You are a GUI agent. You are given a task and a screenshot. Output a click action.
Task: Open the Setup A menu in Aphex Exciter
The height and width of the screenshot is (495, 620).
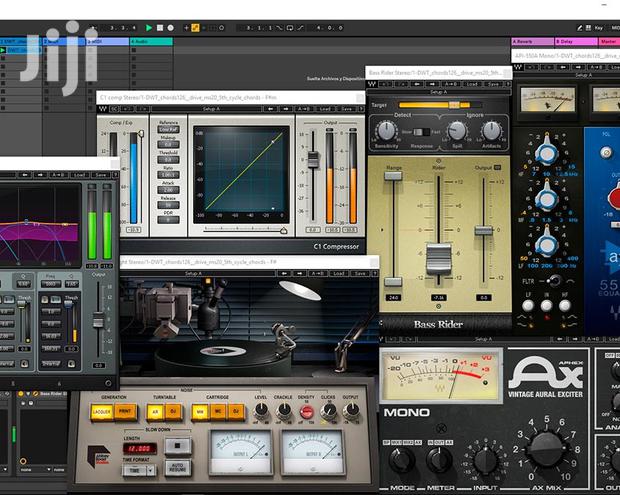point(483,339)
